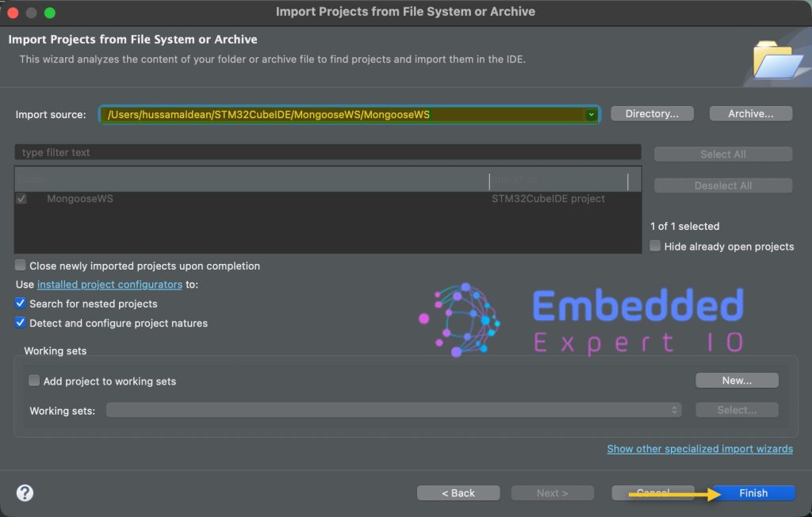Image resolution: width=812 pixels, height=517 pixels.
Task: Enable Hide already open projects
Action: point(655,246)
